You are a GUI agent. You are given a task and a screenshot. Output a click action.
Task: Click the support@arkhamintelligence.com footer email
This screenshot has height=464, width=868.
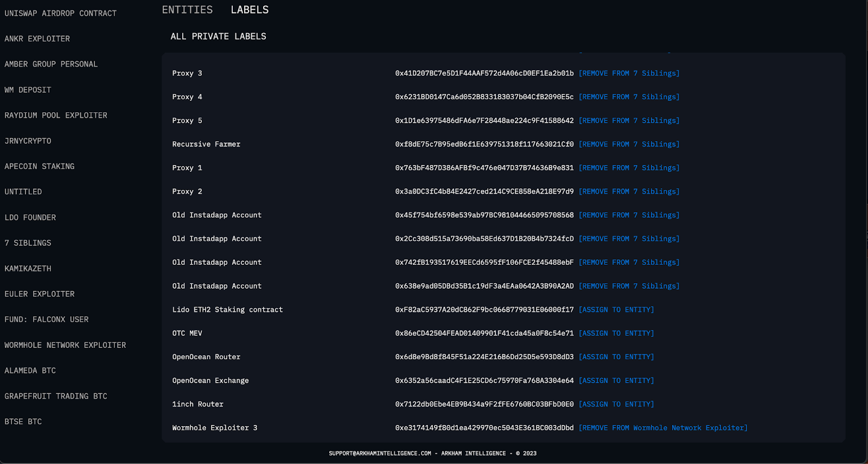380,453
